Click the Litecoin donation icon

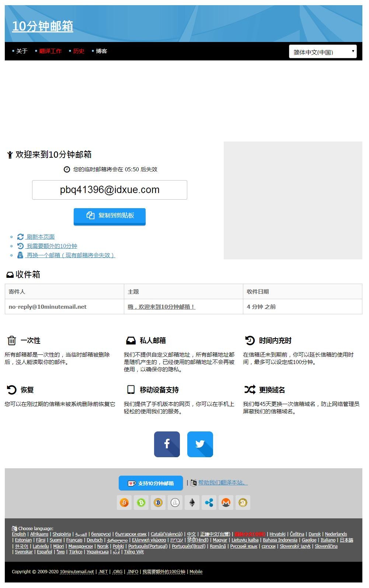pos(175,503)
